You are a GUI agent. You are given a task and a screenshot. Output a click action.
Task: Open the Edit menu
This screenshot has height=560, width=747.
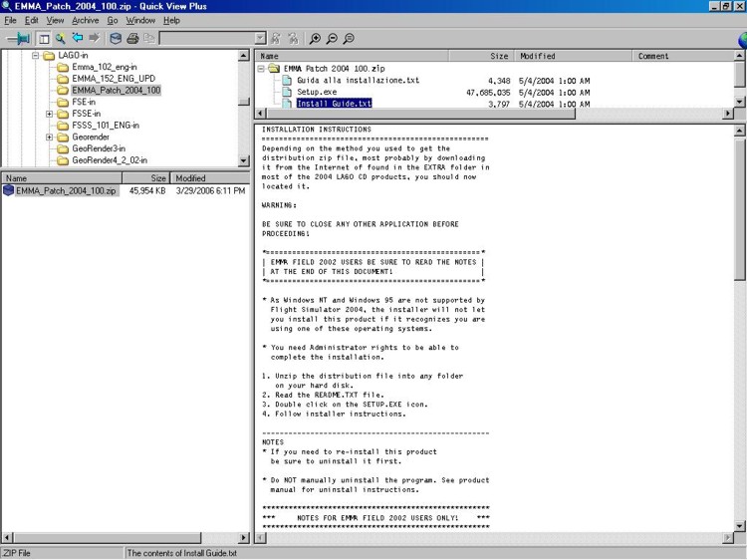(x=32, y=21)
